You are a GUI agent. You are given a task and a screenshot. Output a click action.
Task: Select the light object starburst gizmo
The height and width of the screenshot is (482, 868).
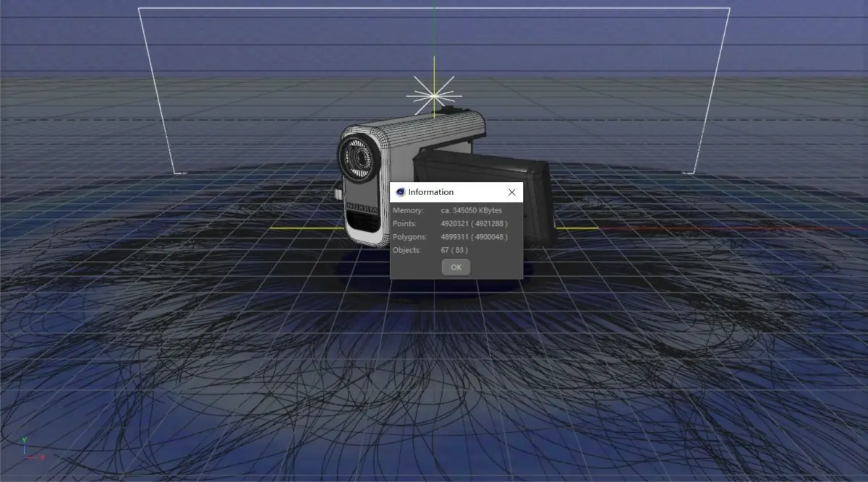(433, 95)
